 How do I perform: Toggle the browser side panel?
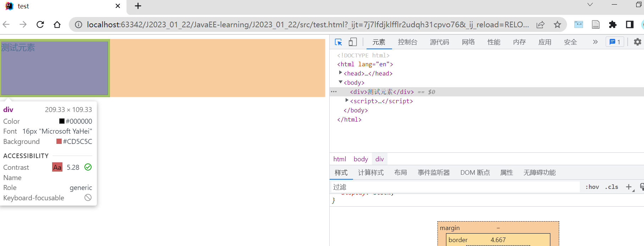coord(630,24)
